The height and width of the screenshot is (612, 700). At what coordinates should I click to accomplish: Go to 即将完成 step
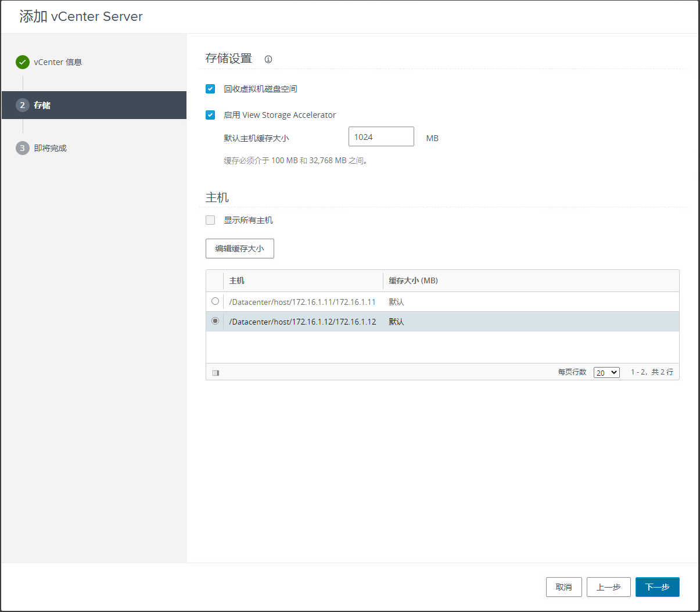(x=51, y=148)
